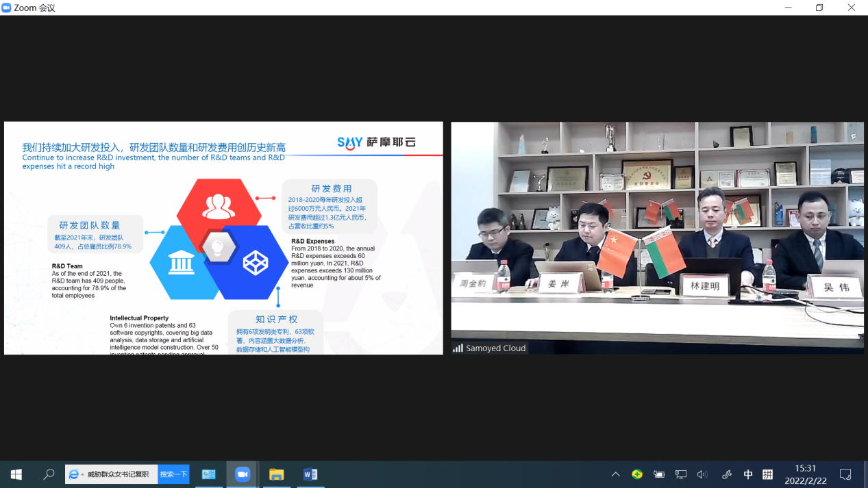Viewport: 868px width, 488px height.
Task: Open the clock showing 15:31
Action: 806,469
